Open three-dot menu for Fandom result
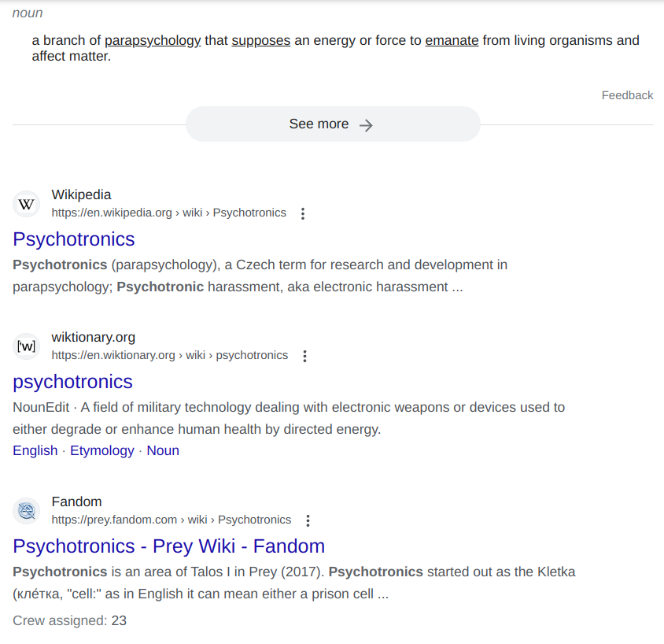This screenshot has width=664, height=644. click(308, 520)
